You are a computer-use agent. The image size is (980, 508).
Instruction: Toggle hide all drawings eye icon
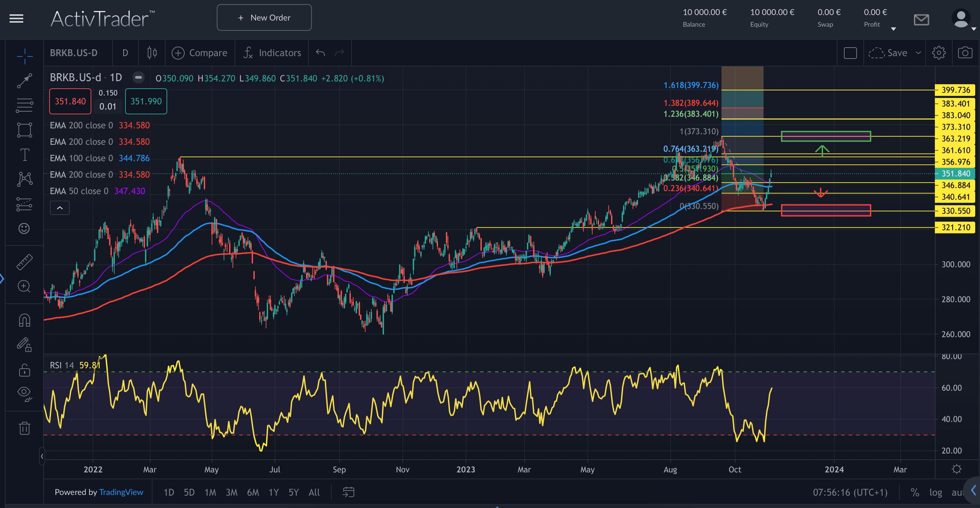24,393
